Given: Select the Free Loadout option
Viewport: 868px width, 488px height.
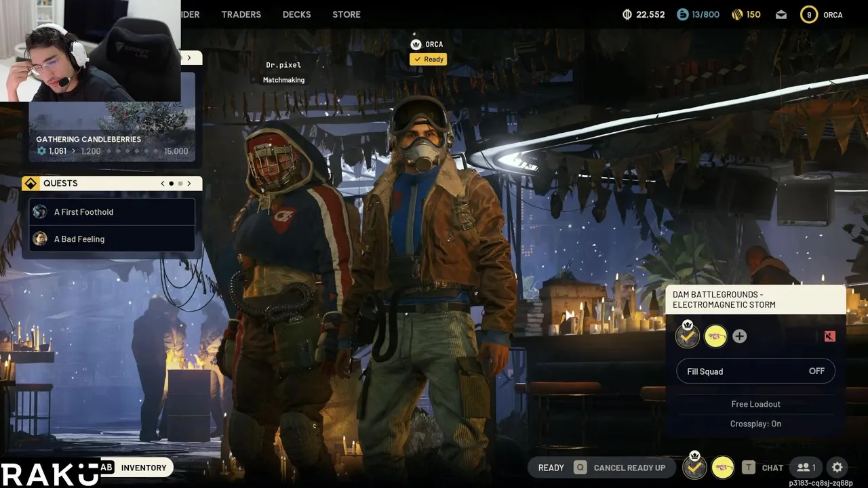Looking at the screenshot, I should click(755, 404).
